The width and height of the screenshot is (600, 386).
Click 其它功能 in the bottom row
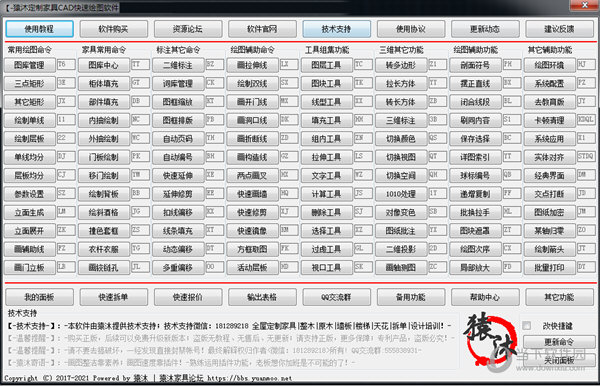(x=559, y=297)
